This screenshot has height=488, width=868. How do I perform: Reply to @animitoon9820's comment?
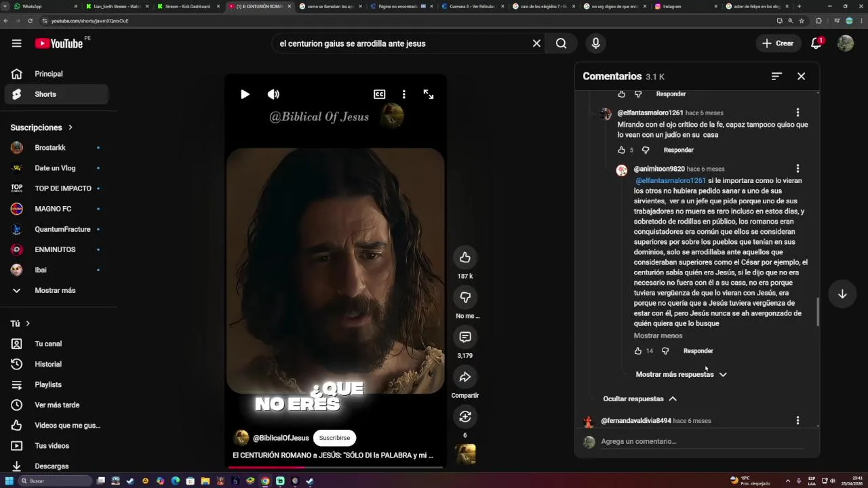698,351
